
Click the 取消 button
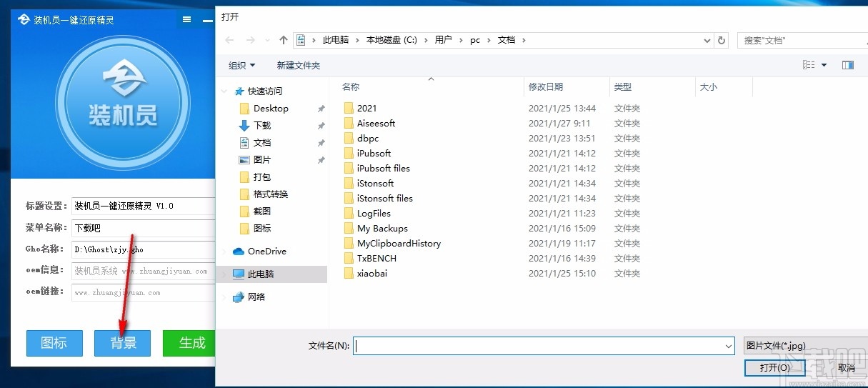[x=846, y=367]
